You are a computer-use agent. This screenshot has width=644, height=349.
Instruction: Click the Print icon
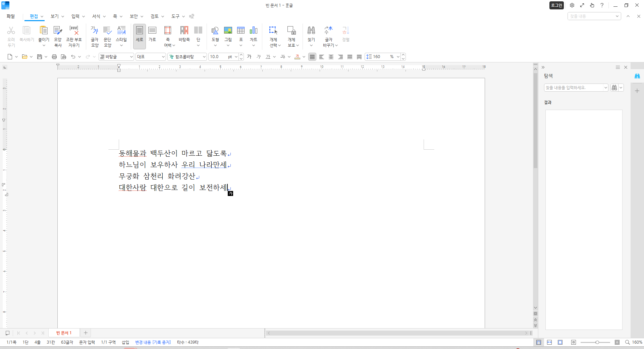click(54, 57)
